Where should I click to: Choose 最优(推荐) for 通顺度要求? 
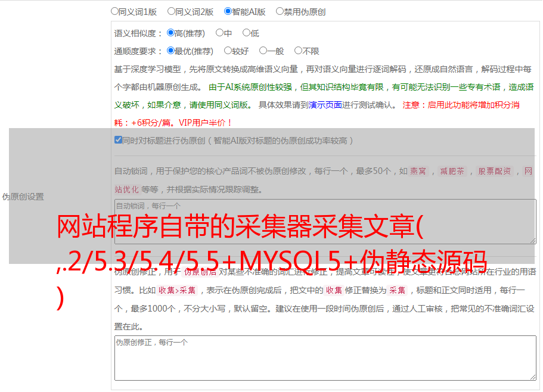pos(170,51)
